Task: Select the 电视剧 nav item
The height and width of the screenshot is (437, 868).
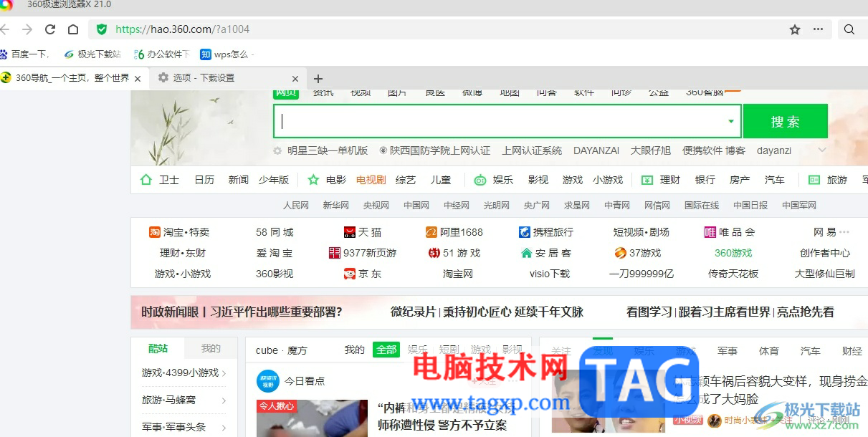Action: click(371, 180)
